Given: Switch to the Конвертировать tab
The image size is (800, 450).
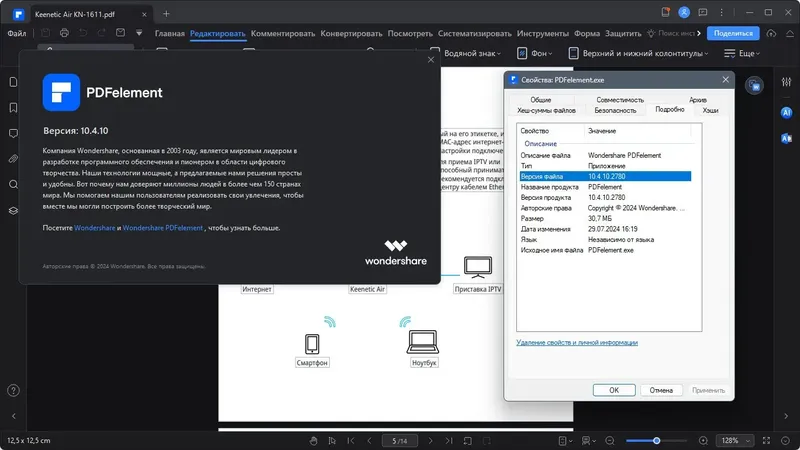Looking at the screenshot, I should tap(351, 33).
